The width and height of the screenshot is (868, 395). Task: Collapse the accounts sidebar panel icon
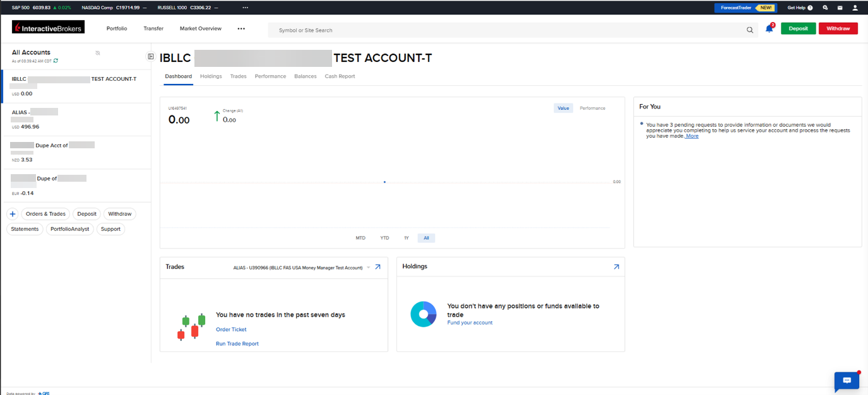pyautogui.click(x=151, y=57)
